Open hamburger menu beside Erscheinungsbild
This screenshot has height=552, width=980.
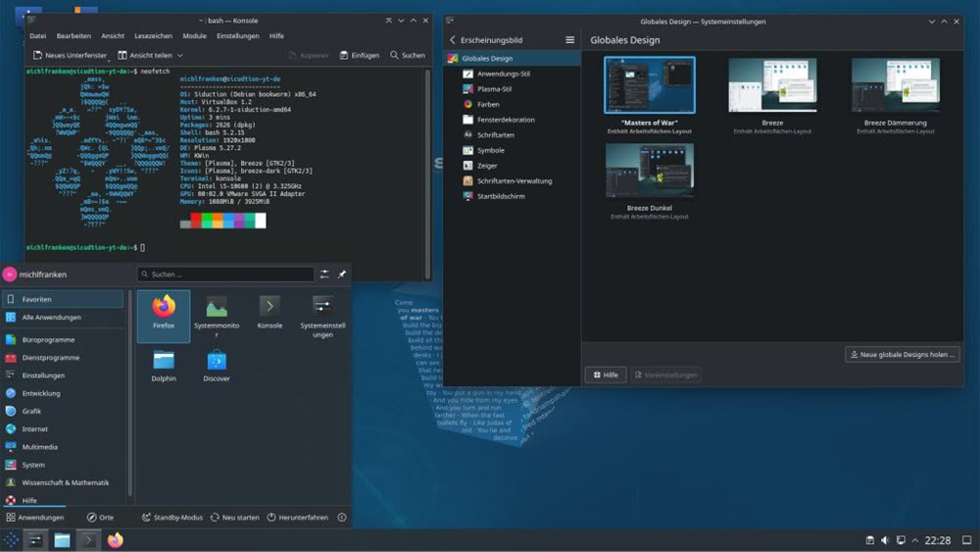(570, 40)
